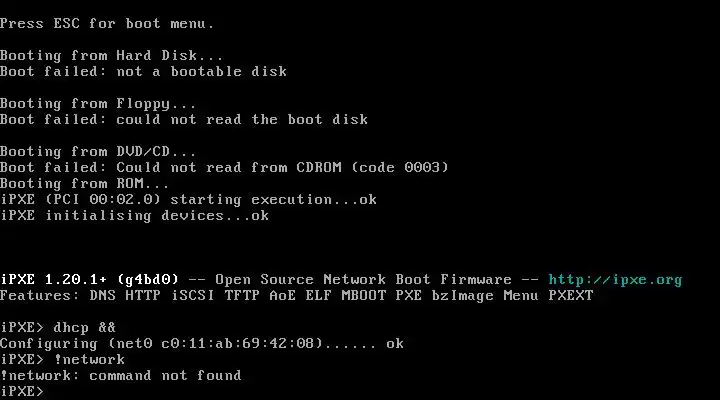
Task: Click the 'Press ESC for boot menu' line
Action: coord(107,23)
